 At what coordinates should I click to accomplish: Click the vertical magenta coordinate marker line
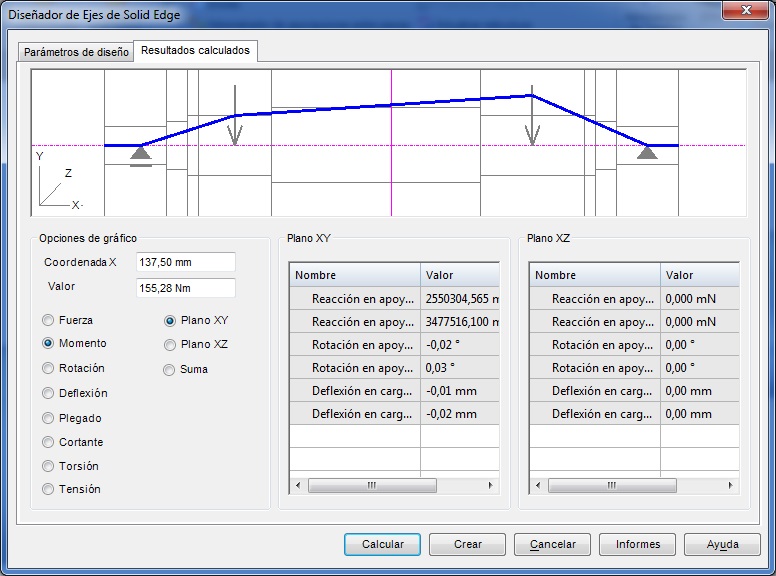(391, 143)
